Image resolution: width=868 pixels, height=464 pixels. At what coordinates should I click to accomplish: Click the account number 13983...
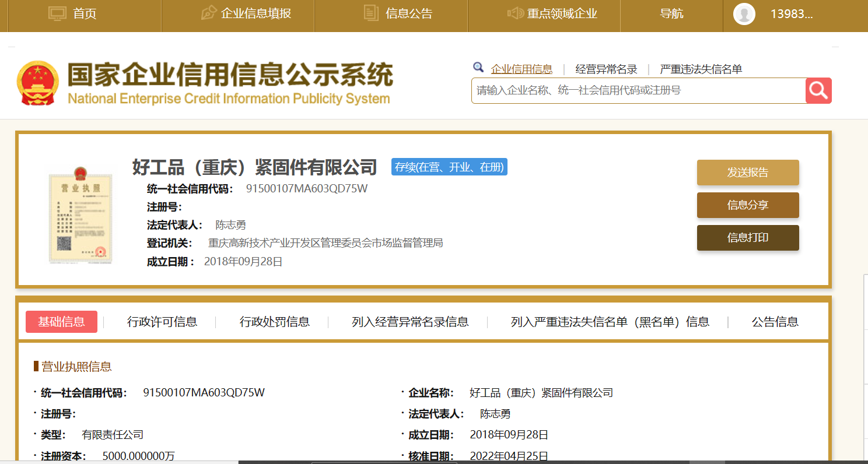pos(792,13)
